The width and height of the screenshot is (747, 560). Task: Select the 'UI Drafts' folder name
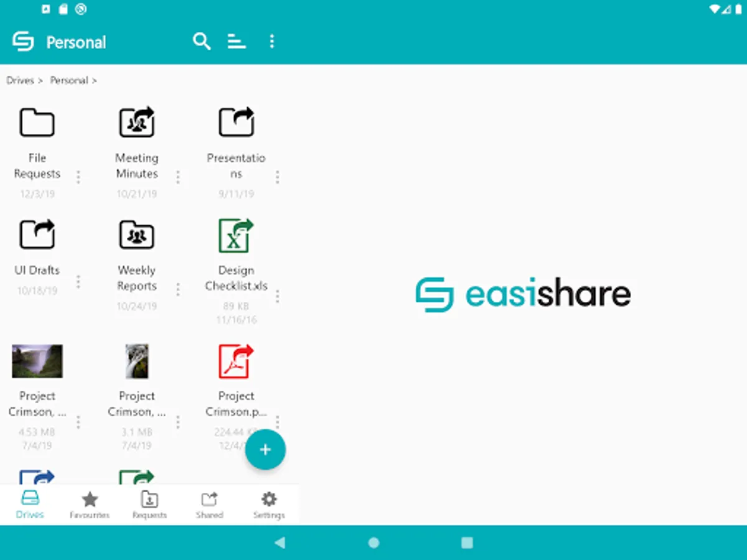37,271
